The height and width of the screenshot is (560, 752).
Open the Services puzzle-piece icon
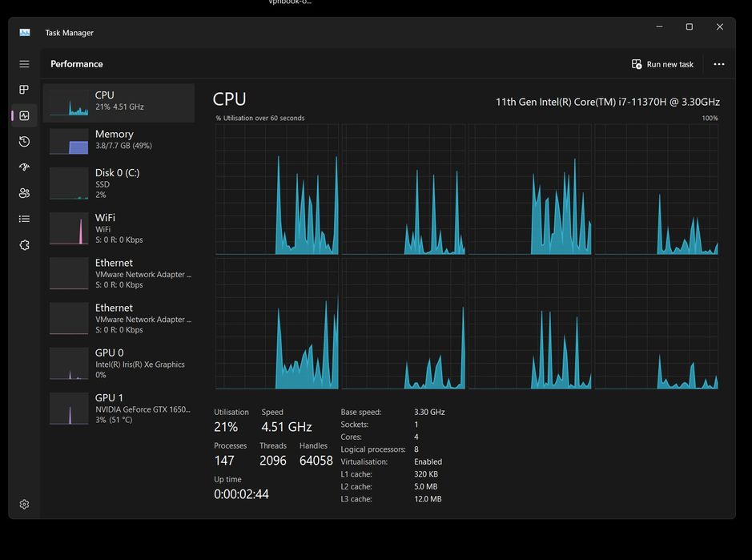(x=24, y=245)
